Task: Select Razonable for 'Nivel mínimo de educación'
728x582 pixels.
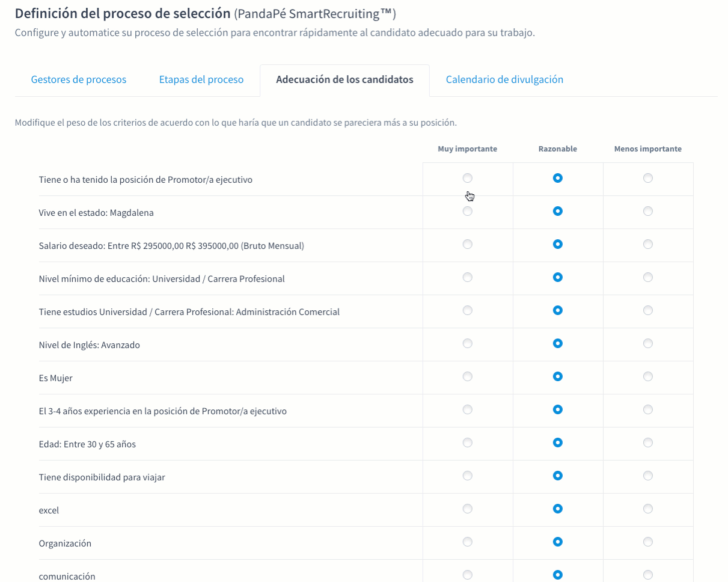Action: [x=558, y=277]
